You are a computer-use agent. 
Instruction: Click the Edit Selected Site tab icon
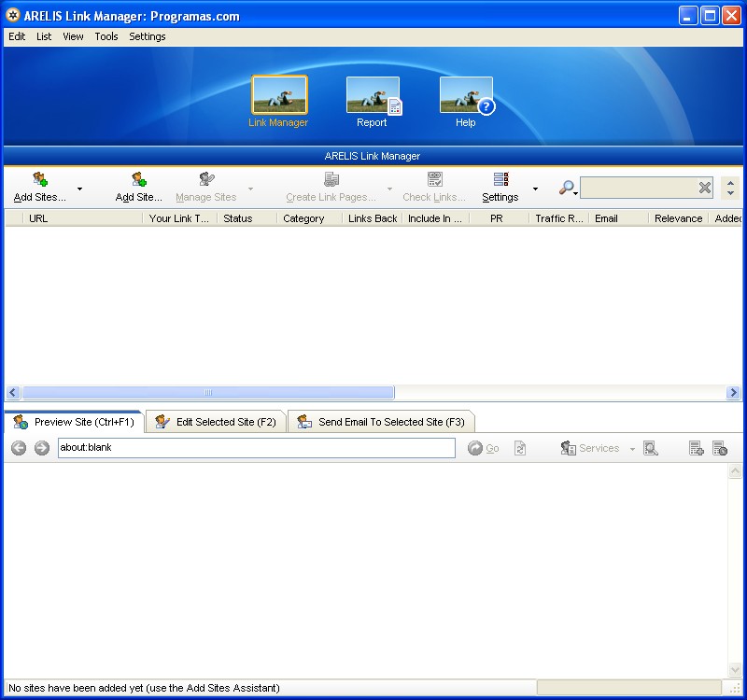[x=162, y=422]
